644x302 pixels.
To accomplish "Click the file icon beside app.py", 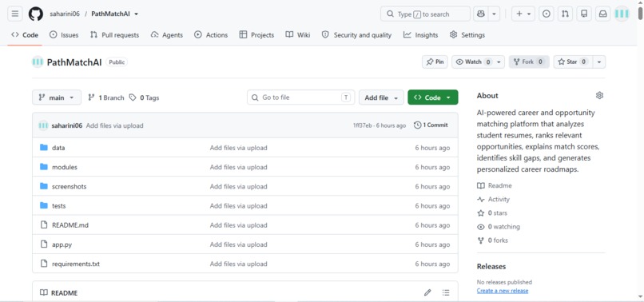I will [x=44, y=244].
